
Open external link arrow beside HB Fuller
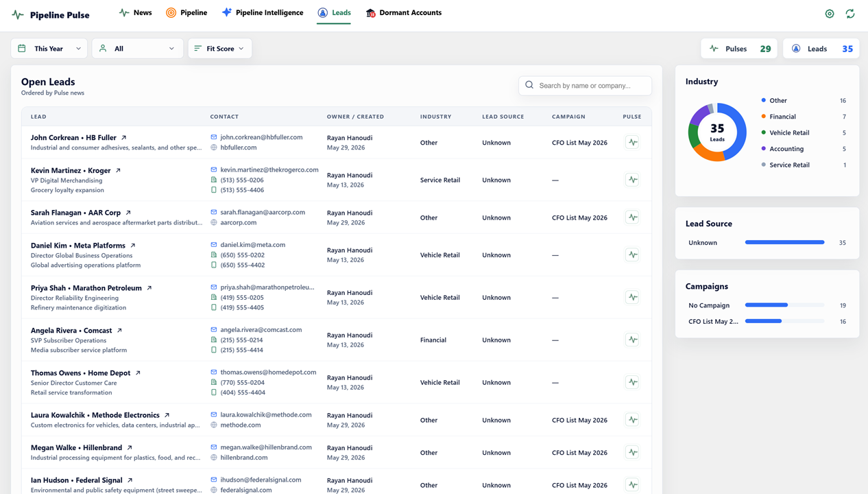pos(124,138)
